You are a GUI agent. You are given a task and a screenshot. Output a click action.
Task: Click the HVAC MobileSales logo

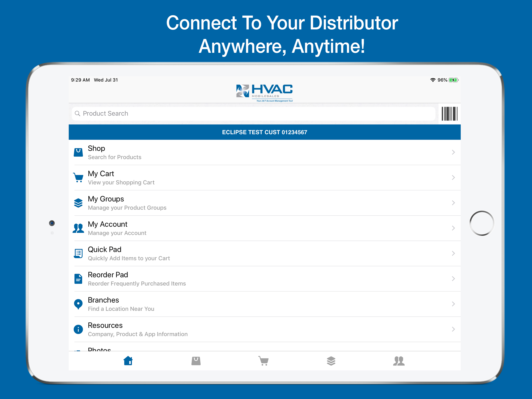[x=264, y=93]
